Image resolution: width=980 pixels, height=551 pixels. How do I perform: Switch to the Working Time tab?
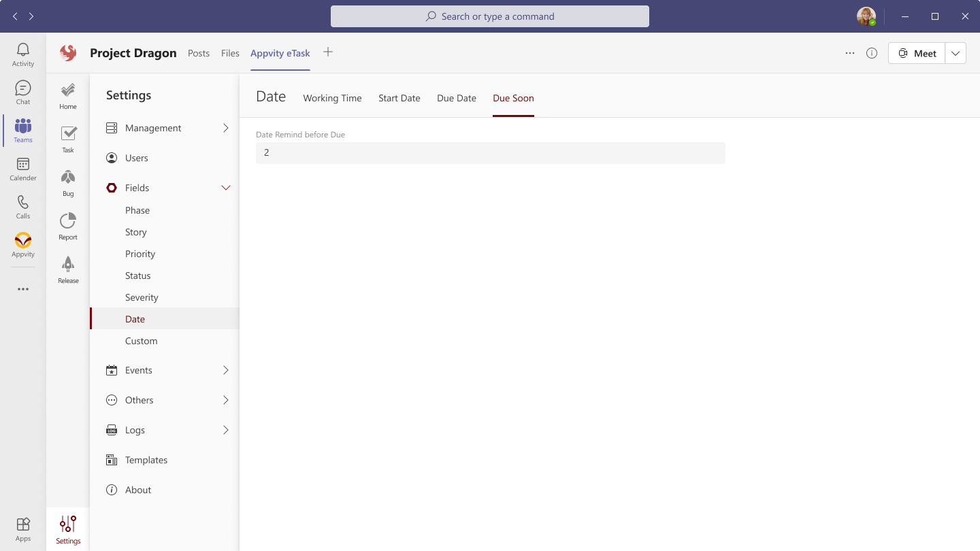pyautogui.click(x=332, y=98)
